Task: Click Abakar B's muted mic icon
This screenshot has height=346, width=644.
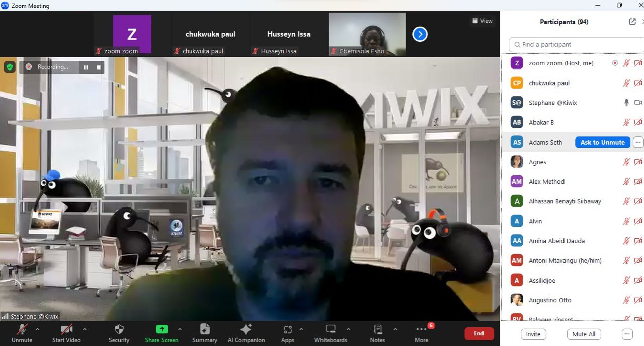Action: coord(626,122)
